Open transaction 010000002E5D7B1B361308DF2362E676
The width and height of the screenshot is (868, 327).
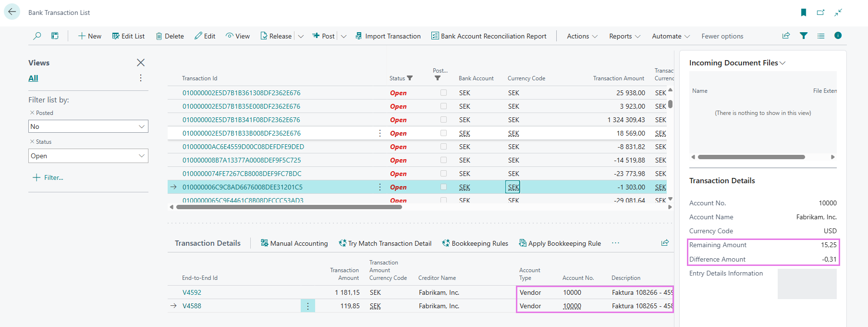click(242, 93)
